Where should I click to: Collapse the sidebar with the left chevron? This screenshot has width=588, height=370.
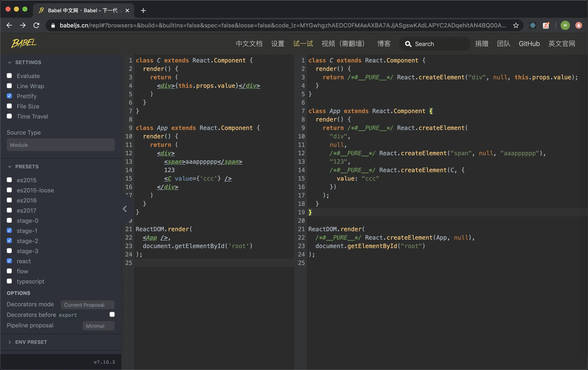(125, 209)
